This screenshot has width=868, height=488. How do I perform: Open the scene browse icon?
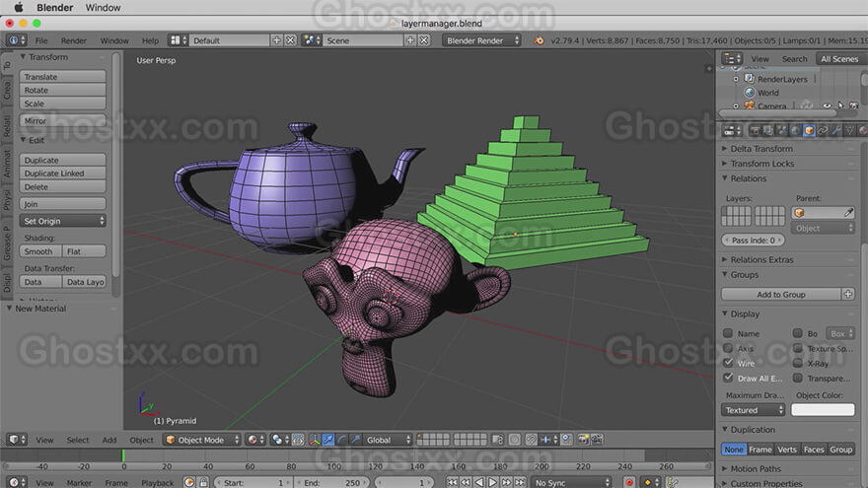(312, 40)
